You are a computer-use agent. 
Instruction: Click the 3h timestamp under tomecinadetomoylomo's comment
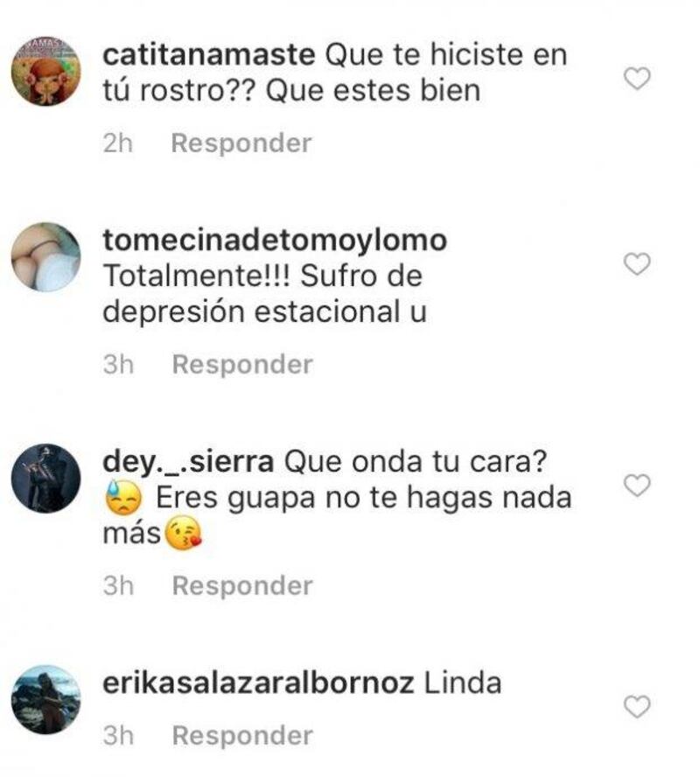pos(118,365)
